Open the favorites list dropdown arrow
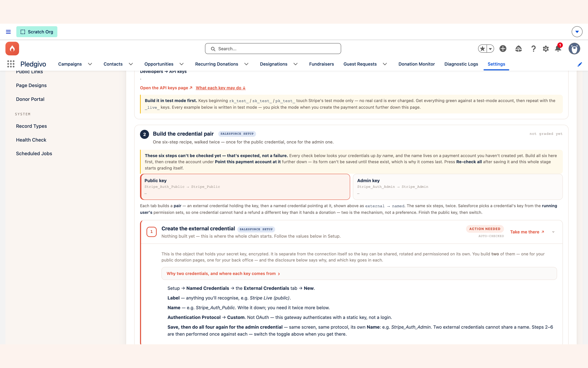588x368 pixels. [490, 49]
